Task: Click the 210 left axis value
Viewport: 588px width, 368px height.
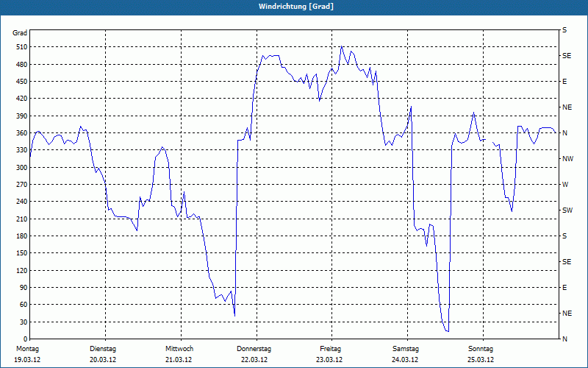Action: (x=22, y=219)
